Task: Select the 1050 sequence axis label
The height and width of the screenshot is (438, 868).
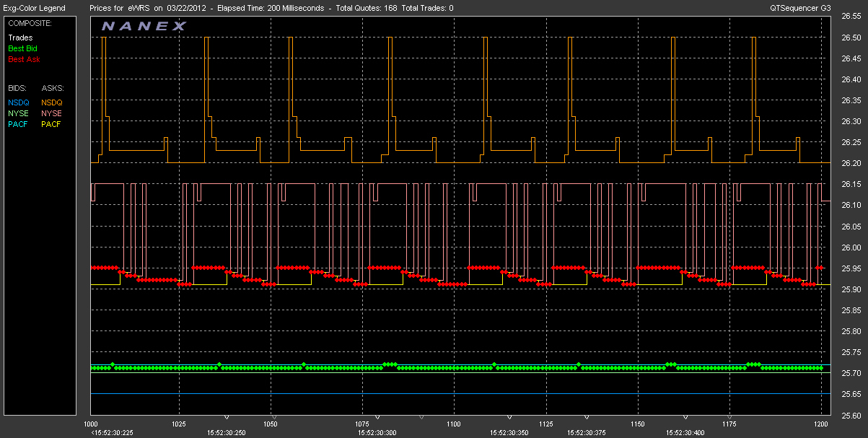Action: 271,424
